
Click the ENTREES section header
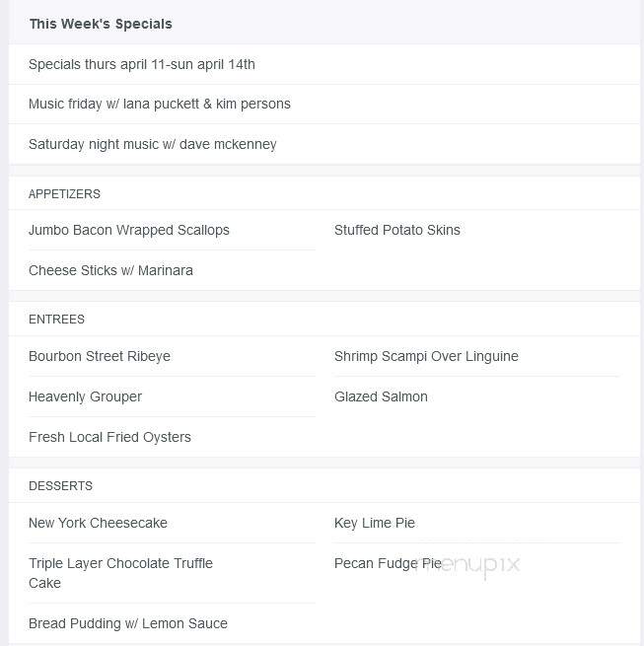(x=56, y=320)
